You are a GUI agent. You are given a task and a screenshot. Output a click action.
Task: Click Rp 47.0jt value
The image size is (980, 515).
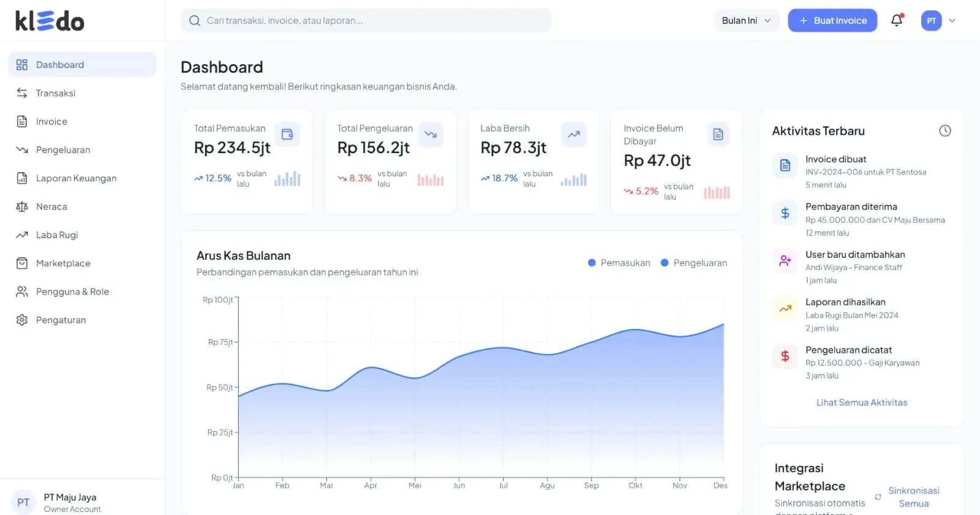pos(657,160)
